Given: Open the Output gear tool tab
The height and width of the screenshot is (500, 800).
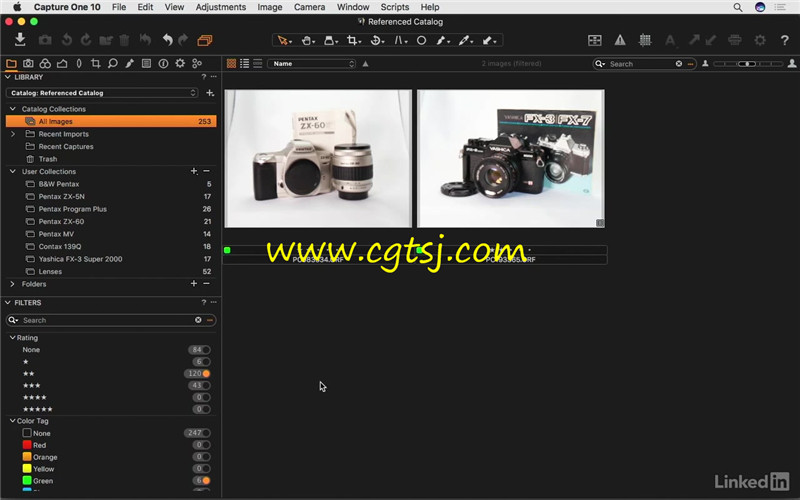Looking at the screenshot, I should point(180,63).
